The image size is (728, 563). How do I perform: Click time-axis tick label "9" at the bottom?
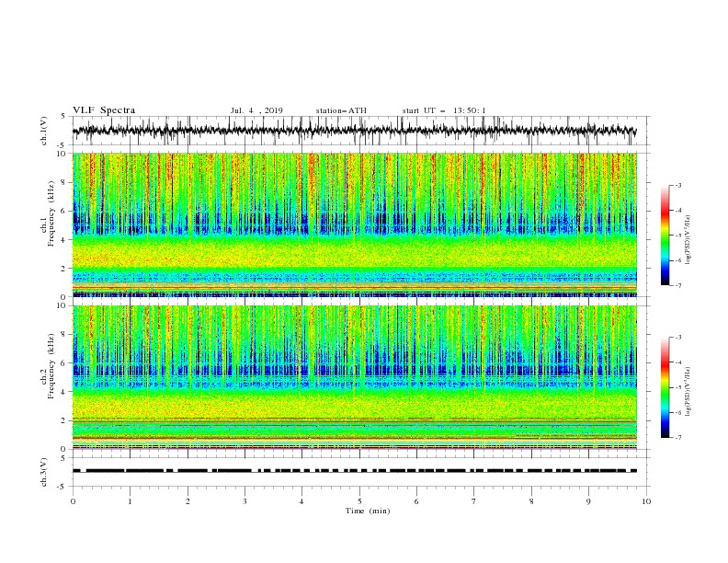(588, 501)
